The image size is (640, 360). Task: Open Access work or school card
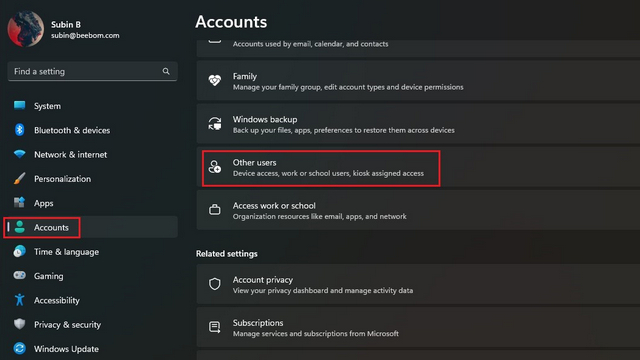[418, 210]
